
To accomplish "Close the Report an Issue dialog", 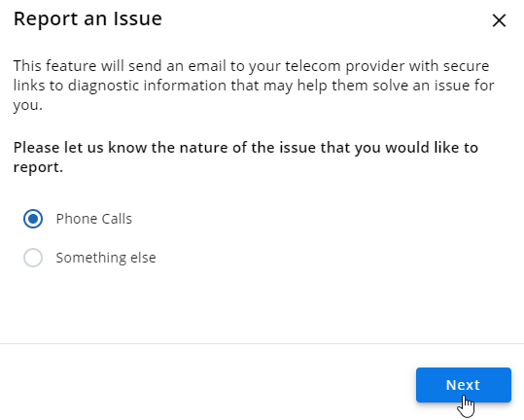I will (499, 20).
